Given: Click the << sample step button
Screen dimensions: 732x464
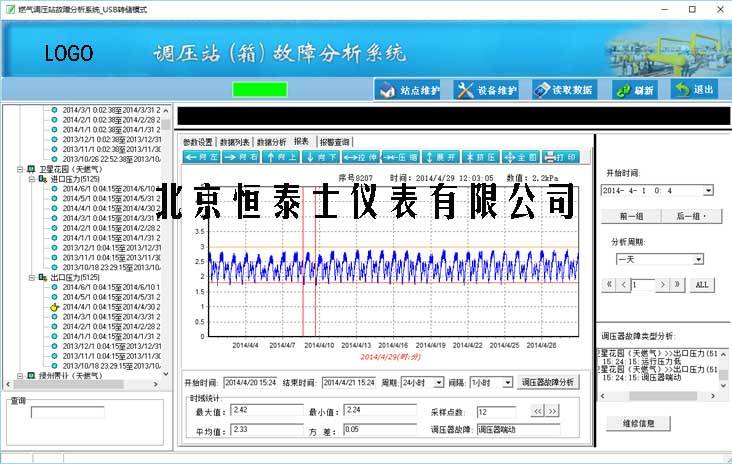Looking at the screenshot, I should pyautogui.click(x=538, y=411).
